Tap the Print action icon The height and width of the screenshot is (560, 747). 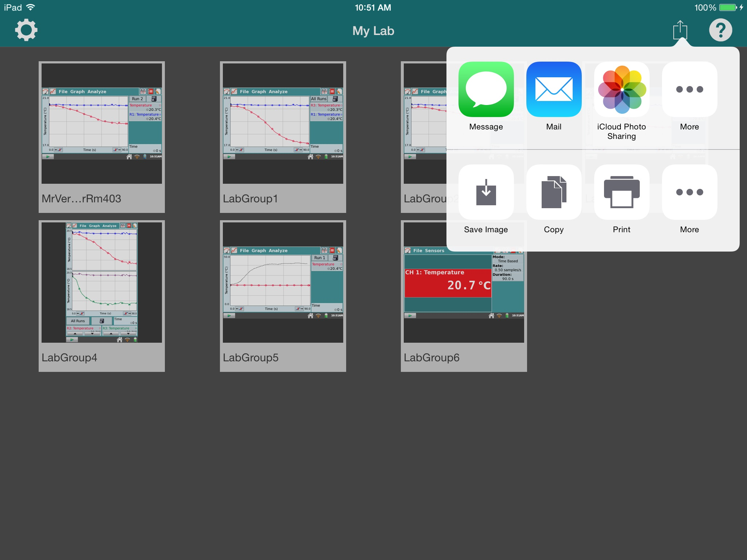pyautogui.click(x=622, y=192)
